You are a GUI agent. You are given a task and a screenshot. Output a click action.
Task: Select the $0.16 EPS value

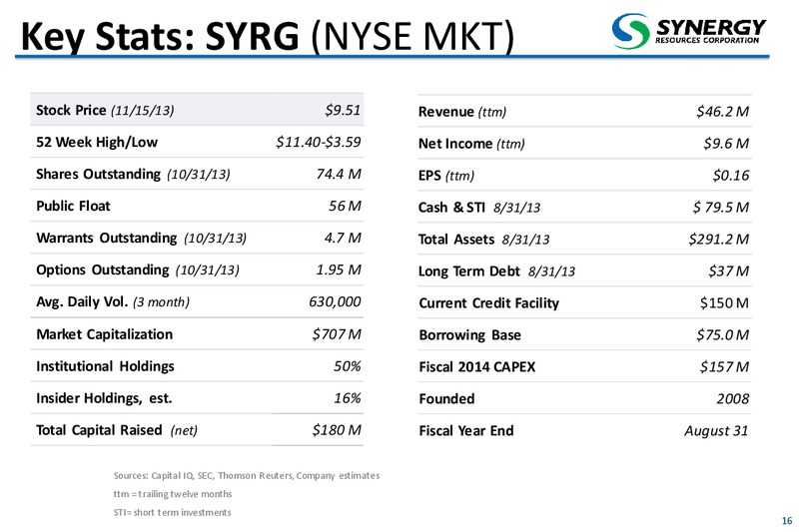[731, 176]
